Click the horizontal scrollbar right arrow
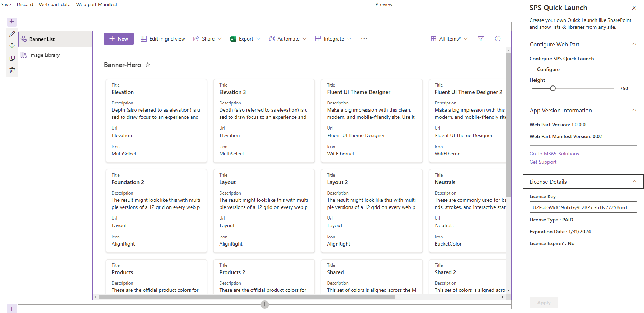This screenshot has width=644, height=313. 502,297
